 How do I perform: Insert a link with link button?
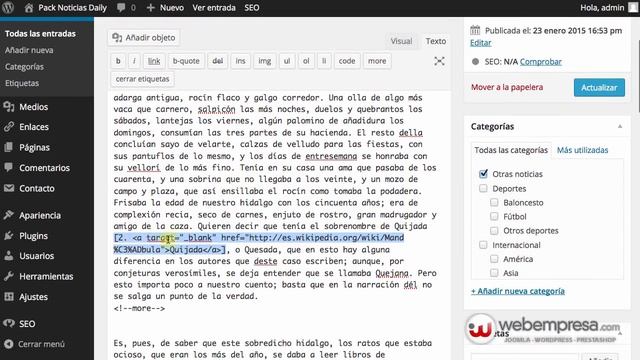click(154, 61)
